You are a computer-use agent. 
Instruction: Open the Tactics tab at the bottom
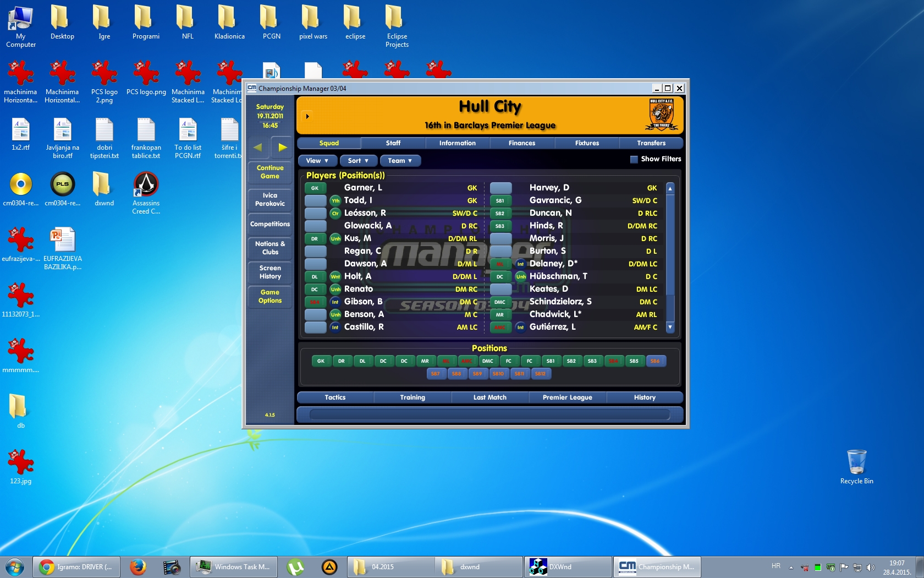point(335,397)
